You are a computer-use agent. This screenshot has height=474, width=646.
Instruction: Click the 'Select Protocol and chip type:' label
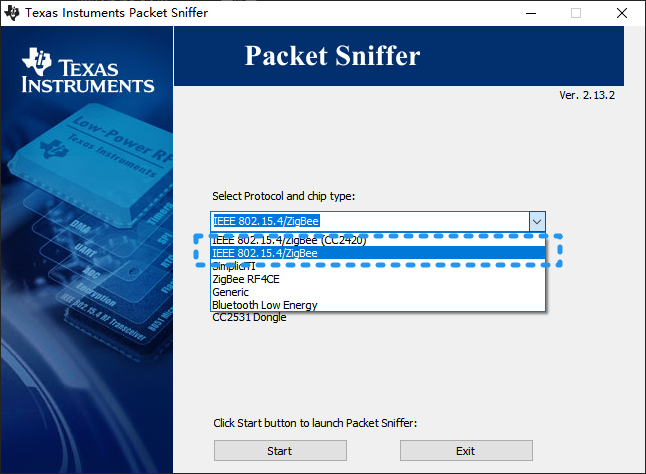(283, 196)
